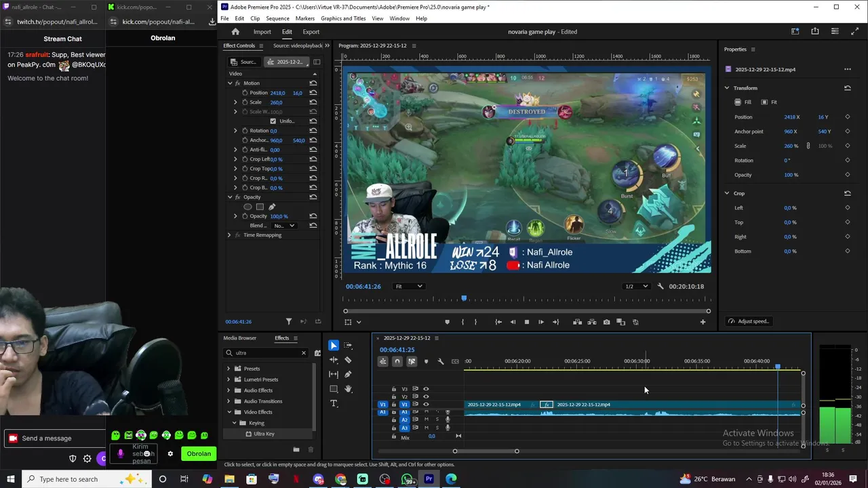Click the Lift button in Program monitor

pyautogui.click(x=577, y=322)
